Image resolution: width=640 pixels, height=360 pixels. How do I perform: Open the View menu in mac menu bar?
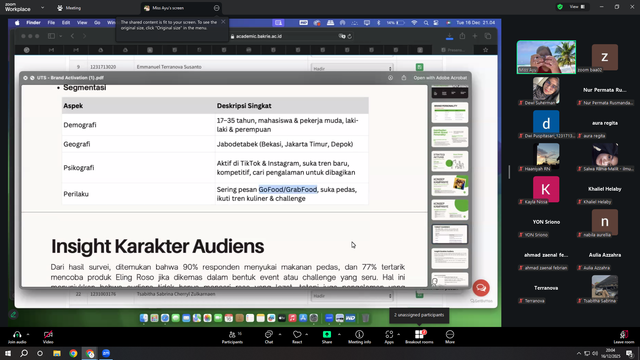pyautogui.click(x=82, y=23)
